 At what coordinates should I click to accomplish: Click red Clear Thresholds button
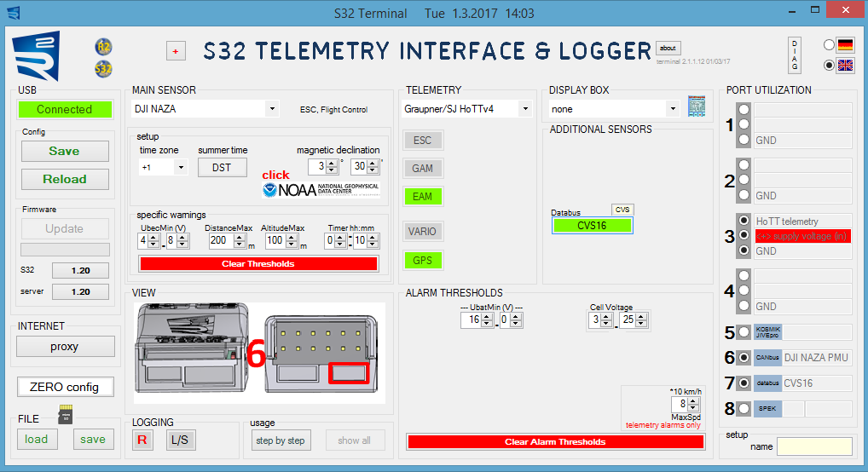258,264
